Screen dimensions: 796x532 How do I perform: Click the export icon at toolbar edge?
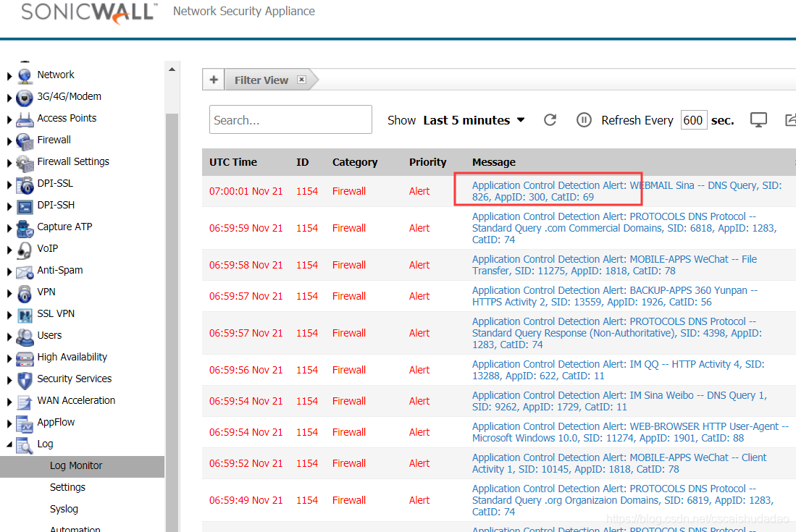790,120
